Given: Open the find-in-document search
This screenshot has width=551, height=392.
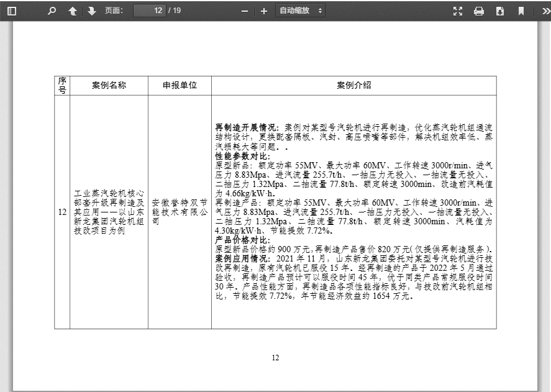Looking at the screenshot, I should (x=52, y=11).
